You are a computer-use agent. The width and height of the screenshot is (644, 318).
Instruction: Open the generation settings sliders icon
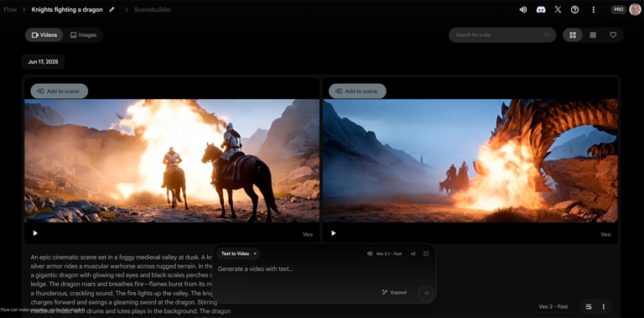pos(426,253)
